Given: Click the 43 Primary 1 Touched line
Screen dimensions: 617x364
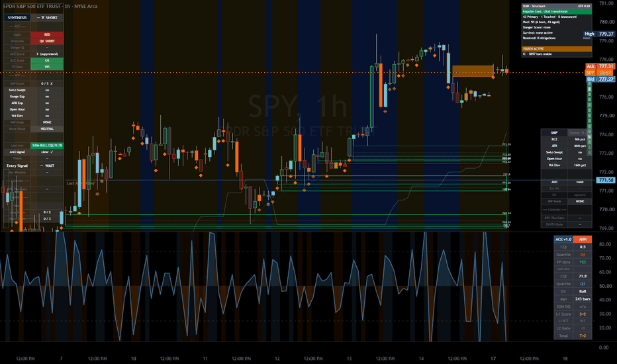Looking at the screenshot, I should click(549, 17).
